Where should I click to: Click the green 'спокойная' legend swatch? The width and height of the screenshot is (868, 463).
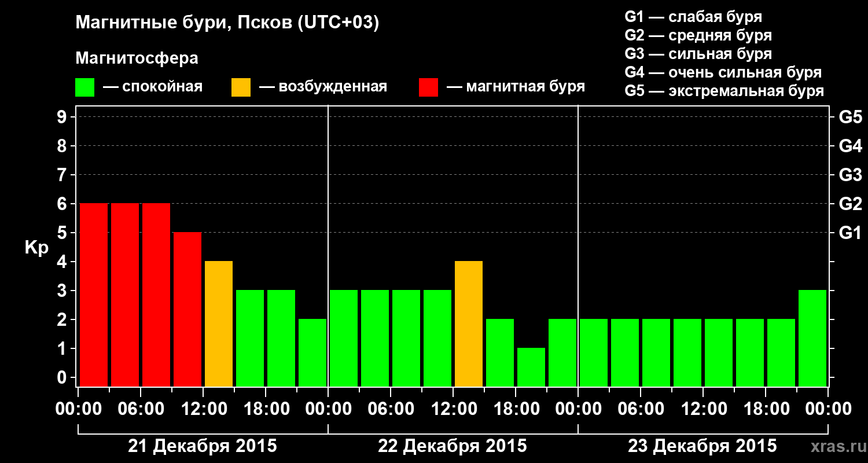tap(85, 87)
